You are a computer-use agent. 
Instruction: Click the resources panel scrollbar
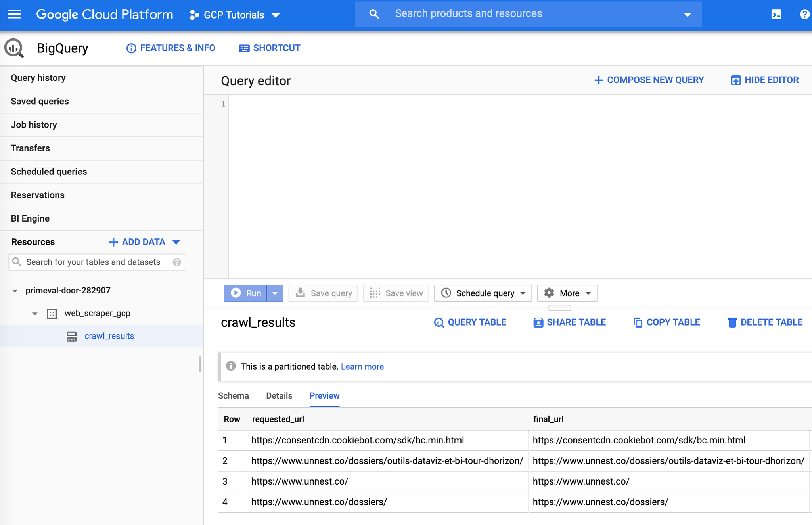200,364
